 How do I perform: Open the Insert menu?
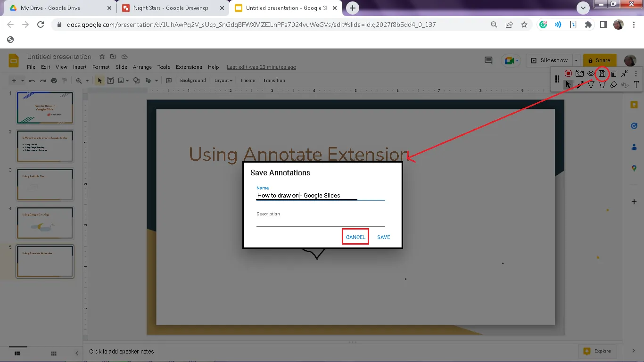[80, 67]
